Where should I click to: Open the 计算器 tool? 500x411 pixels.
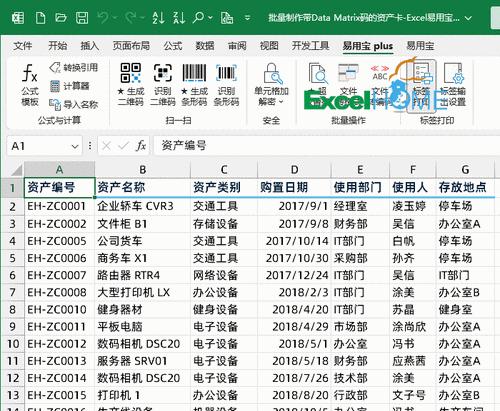click(69, 86)
